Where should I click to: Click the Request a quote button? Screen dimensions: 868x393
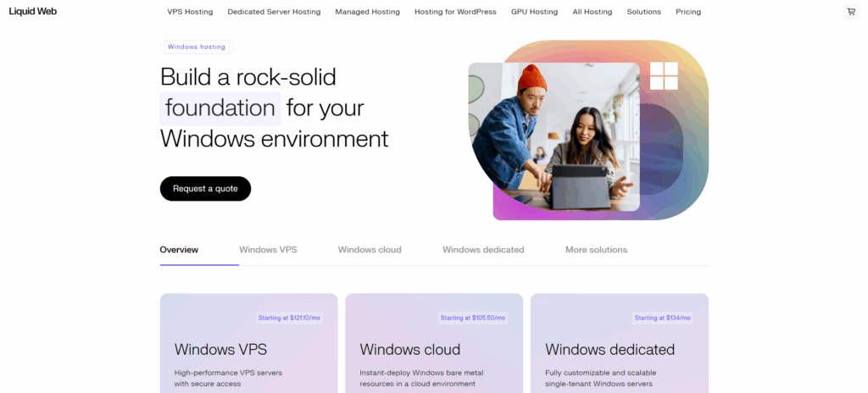(x=205, y=189)
